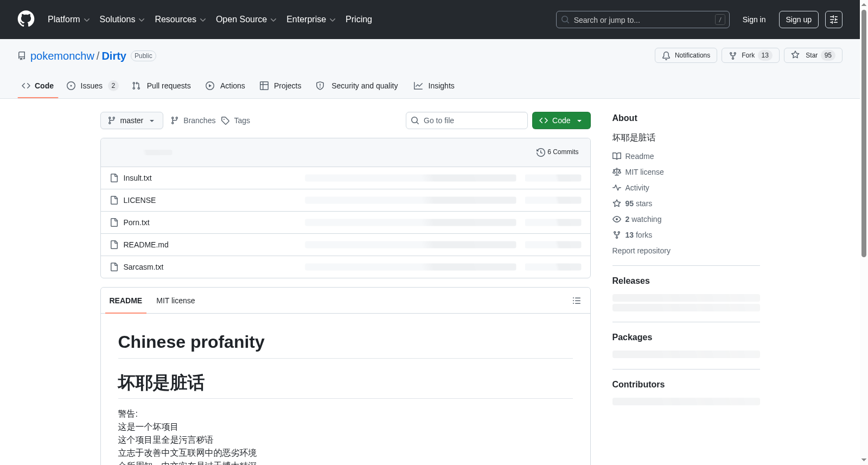868x465 pixels.
Task: Open the Enterprise dropdown
Action: coord(311,20)
